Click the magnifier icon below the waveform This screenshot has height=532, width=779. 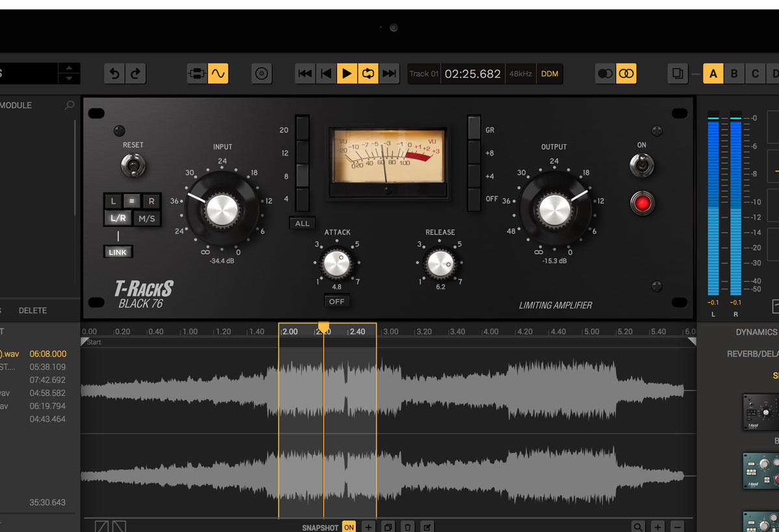click(x=639, y=527)
